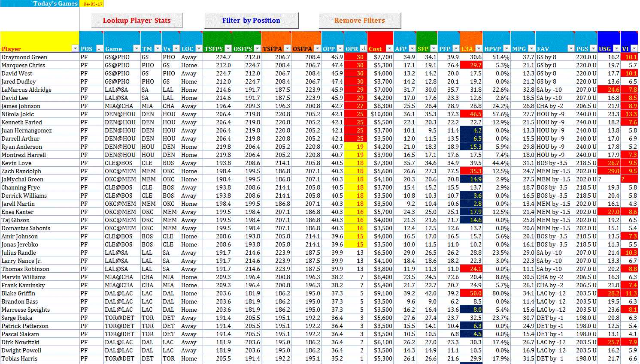
Task: Open the TSFPS column filter dropdown
Action: [228, 48]
